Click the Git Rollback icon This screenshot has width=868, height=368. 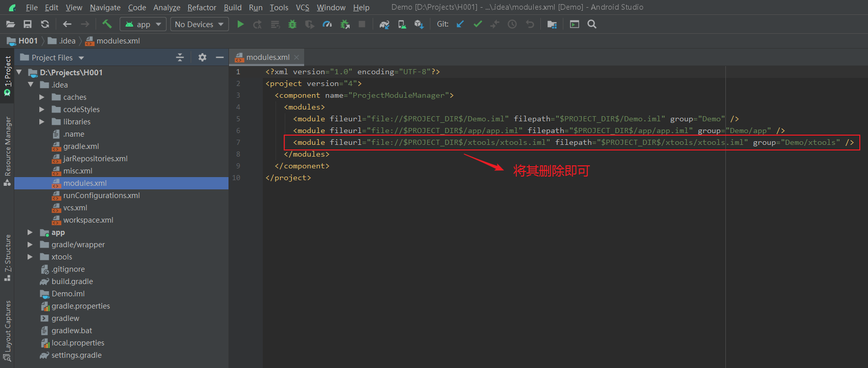point(530,24)
